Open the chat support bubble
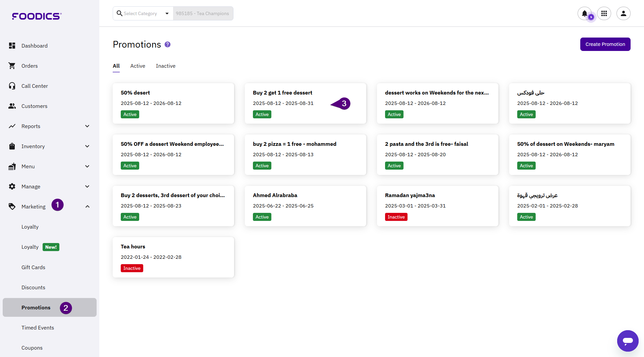This screenshot has width=644, height=357. (628, 341)
